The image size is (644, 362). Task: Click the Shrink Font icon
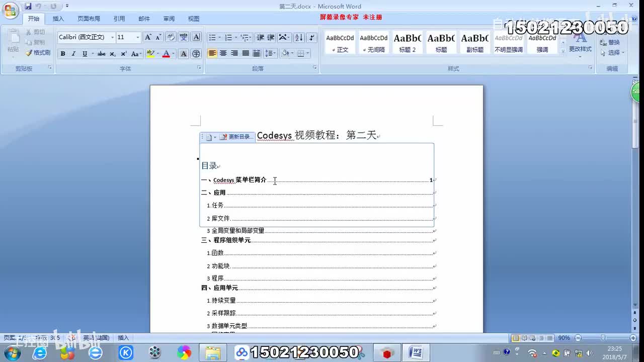coord(158,37)
